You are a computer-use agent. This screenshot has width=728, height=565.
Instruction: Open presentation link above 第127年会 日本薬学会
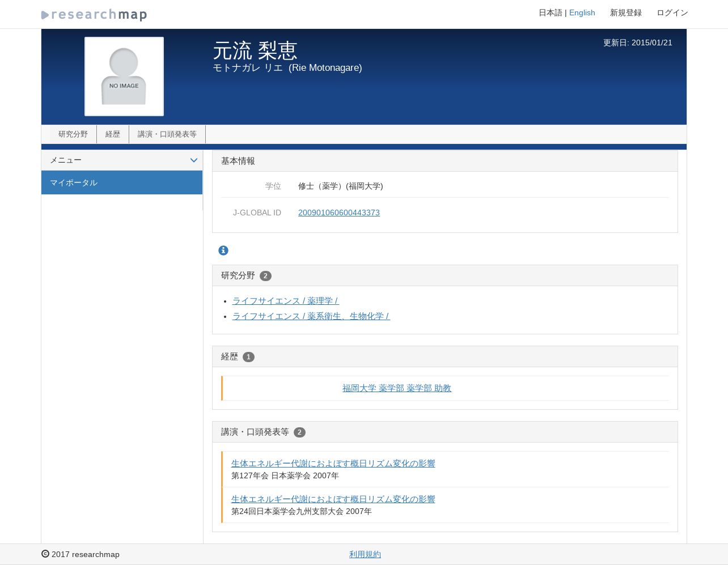pos(333,464)
